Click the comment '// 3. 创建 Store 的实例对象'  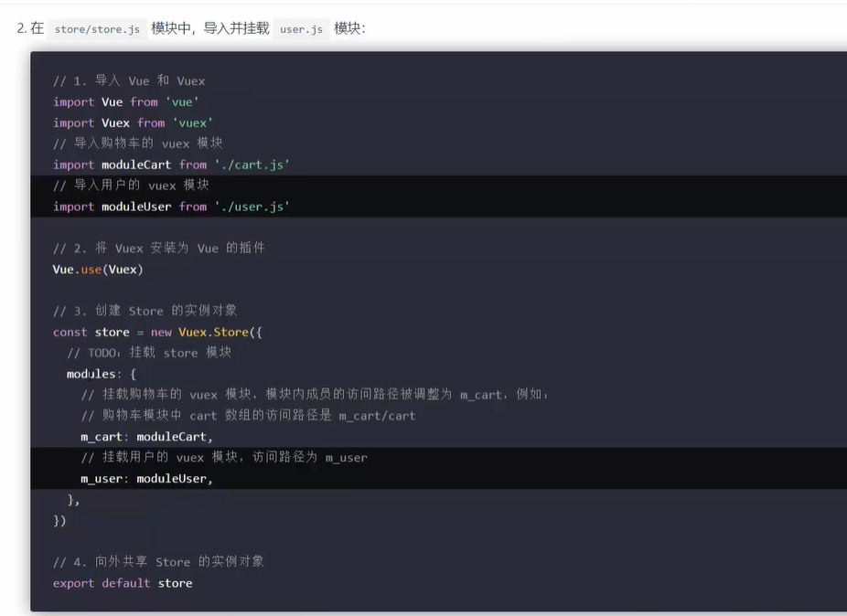coord(145,311)
